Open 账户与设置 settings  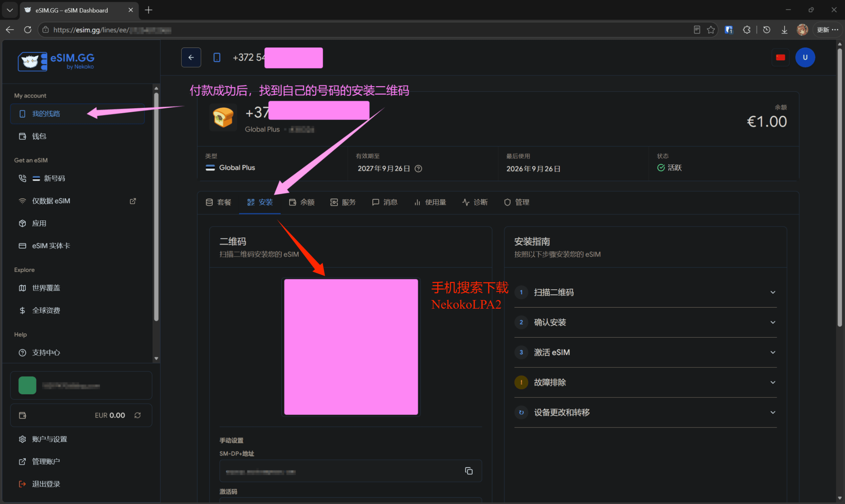[x=81, y=439]
